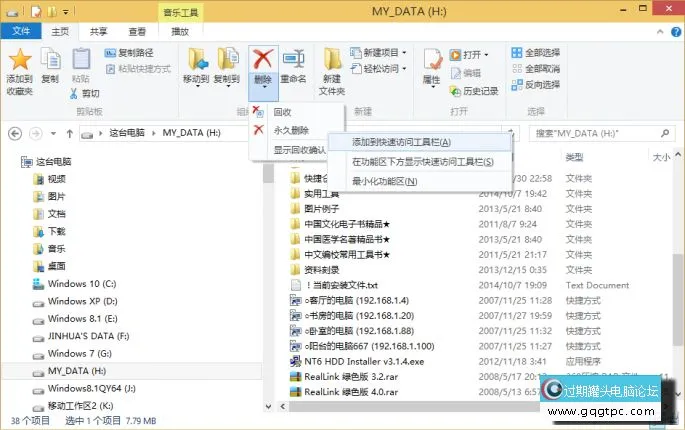Screen dimensions: 685x430
Task: Toggle 最小化功能区(N) option
Action: click(420, 181)
